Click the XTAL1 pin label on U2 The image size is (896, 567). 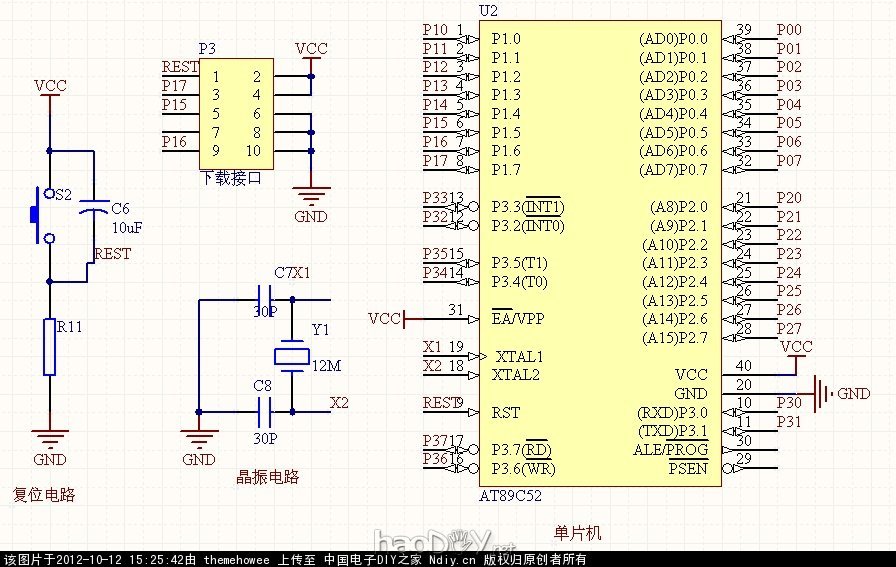click(x=518, y=356)
